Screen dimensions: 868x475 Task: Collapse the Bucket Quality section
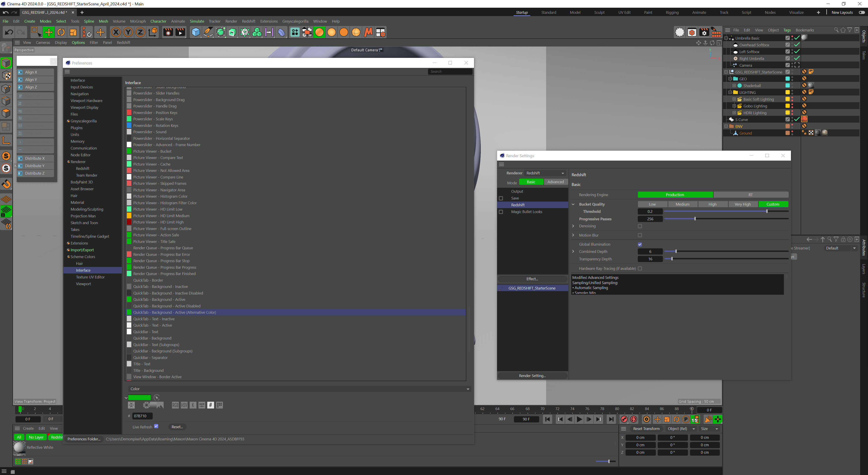tap(573, 204)
